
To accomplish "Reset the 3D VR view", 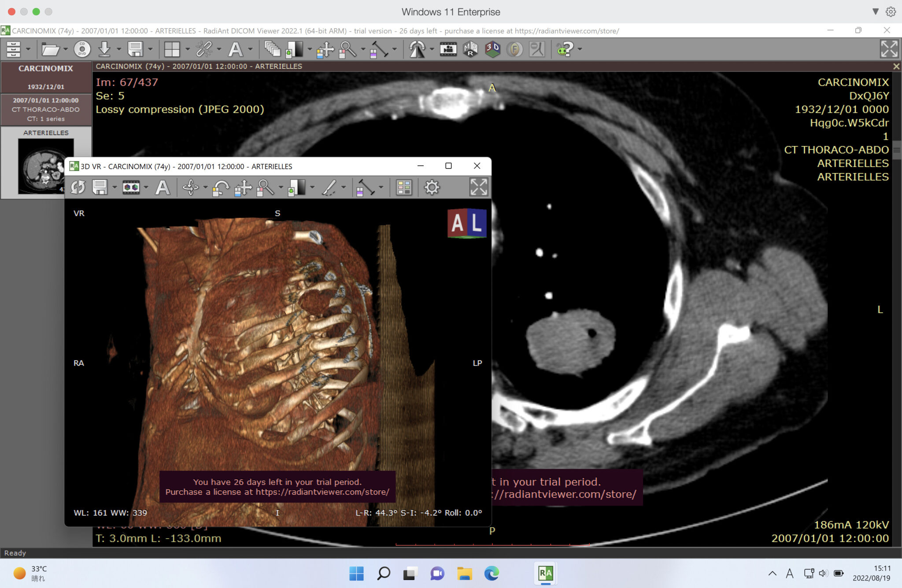I will [78, 188].
